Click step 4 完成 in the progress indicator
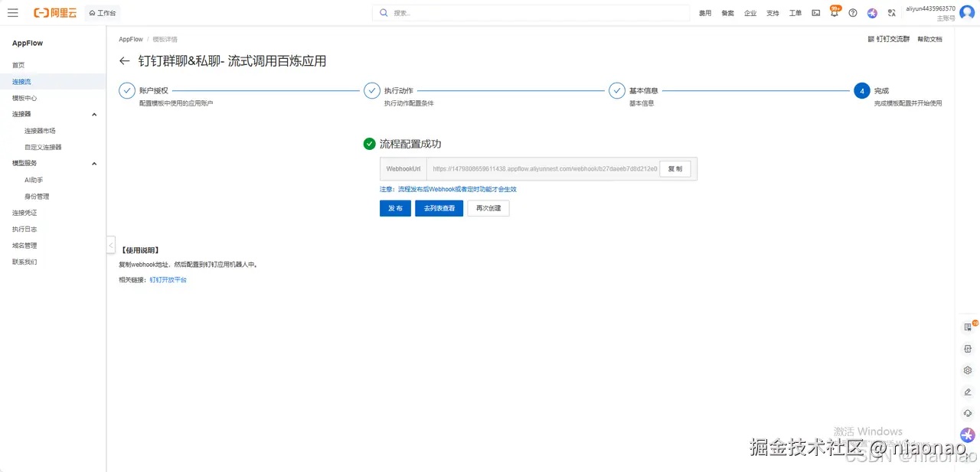This screenshot has width=980, height=472. (x=862, y=90)
